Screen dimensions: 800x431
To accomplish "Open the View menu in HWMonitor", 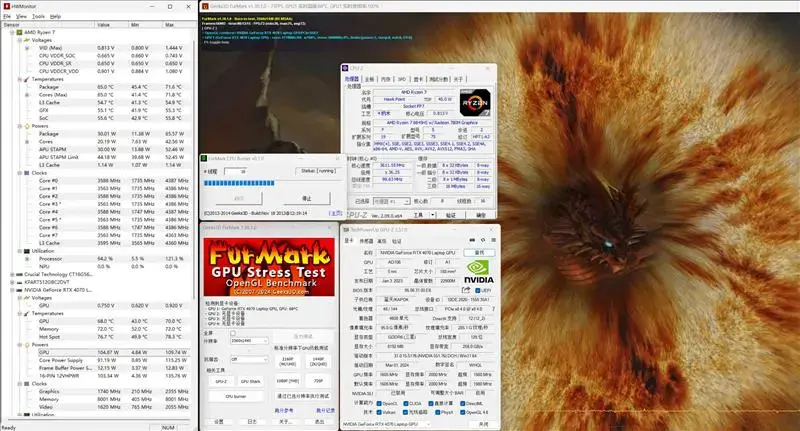I will (x=21, y=16).
